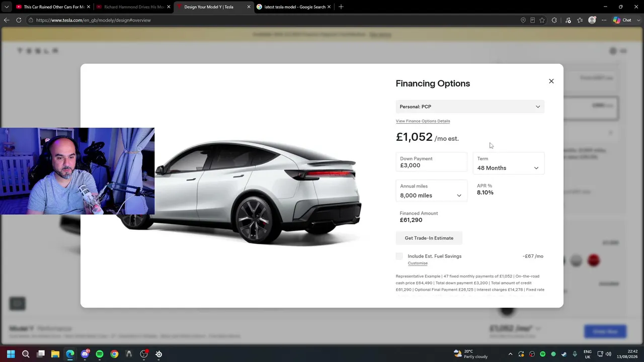This screenshot has height=362, width=644.
Task: Open the weather widget showing 20°C
Action: tap(470, 354)
